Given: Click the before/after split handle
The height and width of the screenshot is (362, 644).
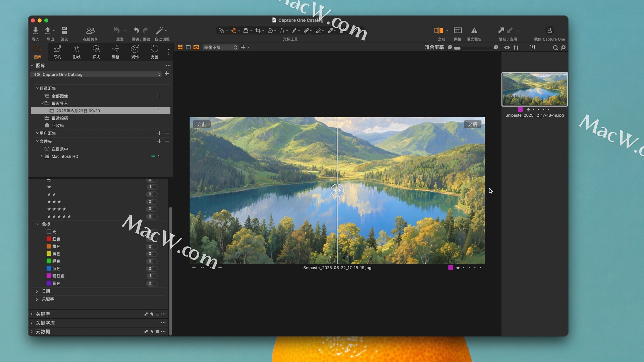Looking at the screenshot, I should tap(337, 190).
